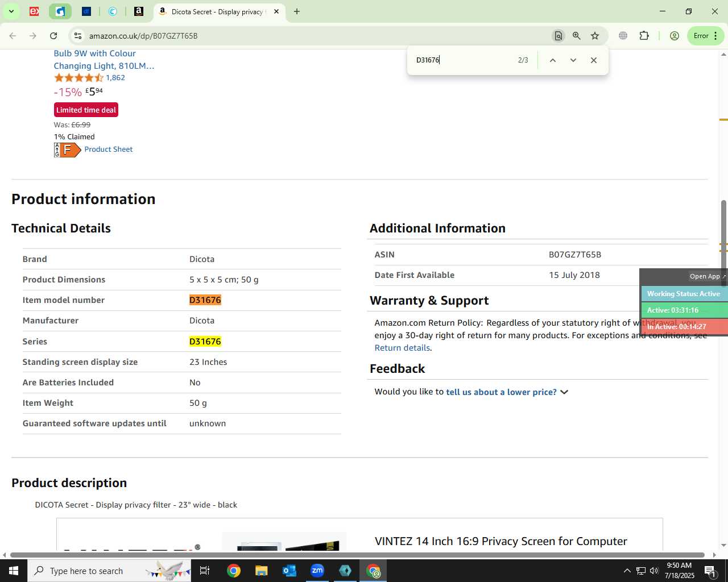The height and width of the screenshot is (582, 728).
Task: Click the horizontal scrollbar thumb
Action: tap(357, 555)
